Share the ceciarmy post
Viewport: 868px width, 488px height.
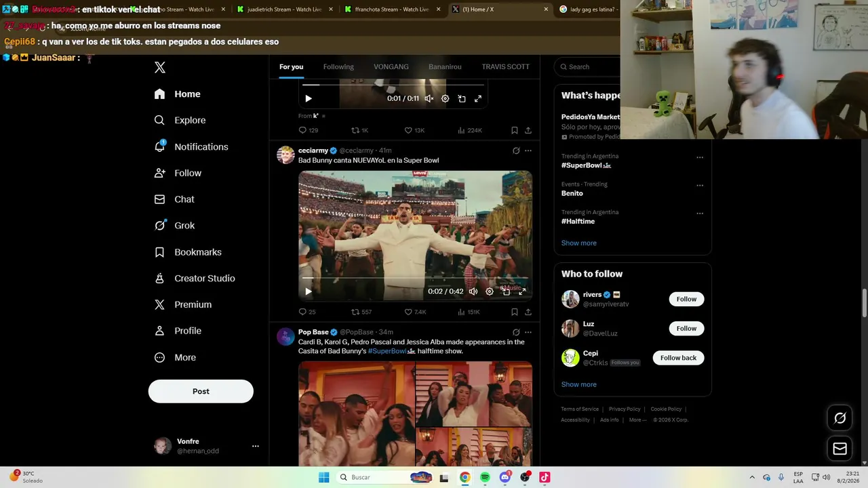pyautogui.click(x=528, y=312)
